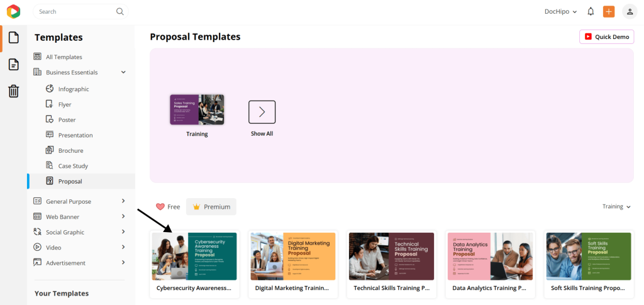Open the trash icon in left rail
Image resolution: width=644 pixels, height=305 pixels.
click(x=14, y=91)
